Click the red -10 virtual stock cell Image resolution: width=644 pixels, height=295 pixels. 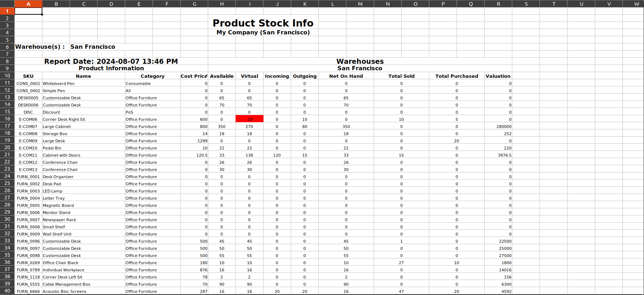pos(249,119)
